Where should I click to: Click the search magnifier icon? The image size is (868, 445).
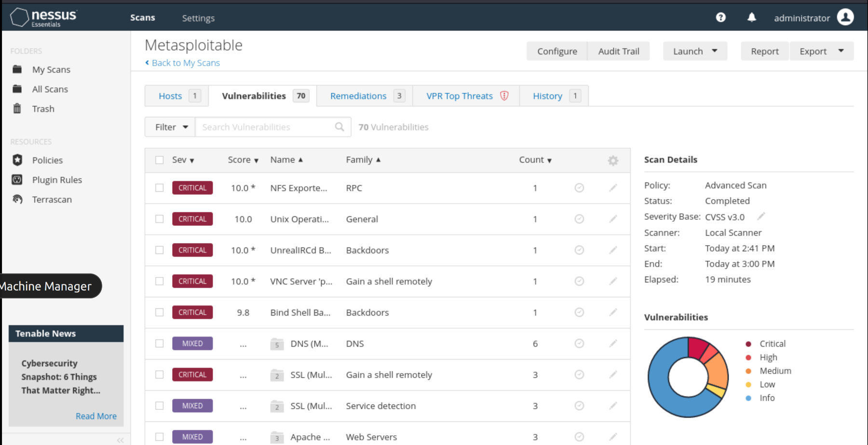(339, 127)
